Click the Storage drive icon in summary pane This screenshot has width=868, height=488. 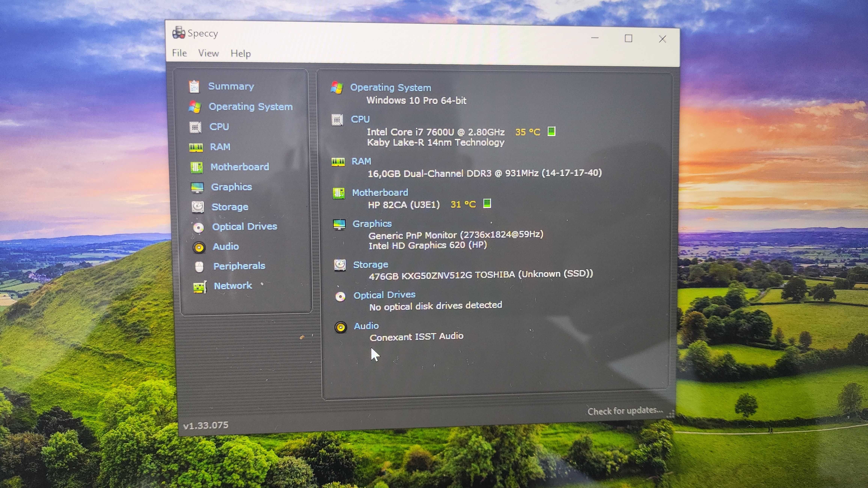340,265
